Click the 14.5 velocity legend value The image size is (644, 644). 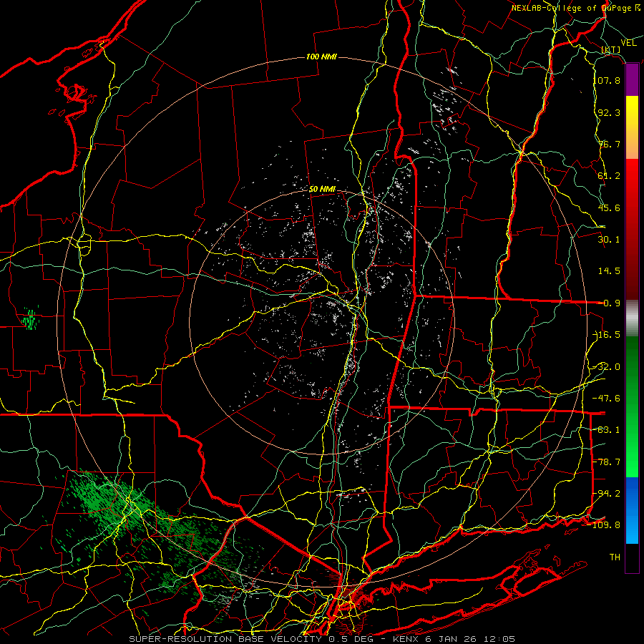tap(609, 271)
